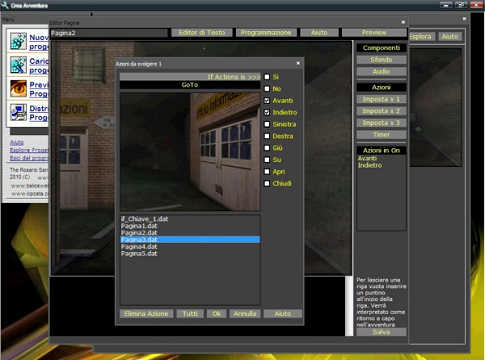Click the Elimina Azione button
This screenshot has height=360, width=485.
tap(146, 314)
